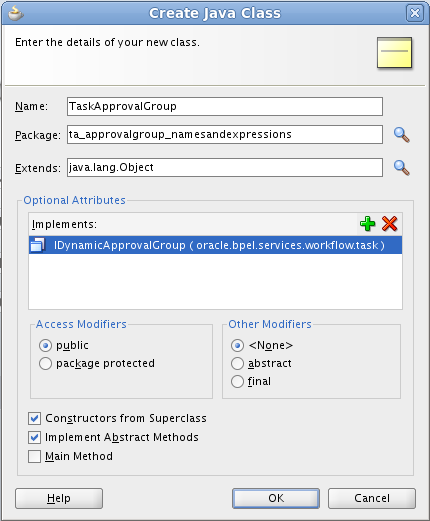Choose the final modifier radio button
The height and width of the screenshot is (521, 430).
(237, 381)
